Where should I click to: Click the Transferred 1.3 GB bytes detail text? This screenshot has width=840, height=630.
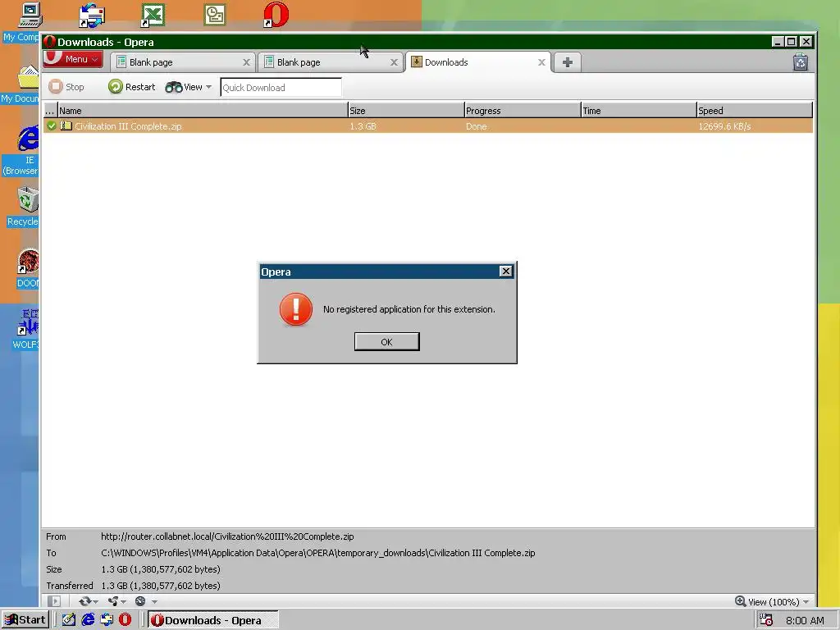point(161,586)
